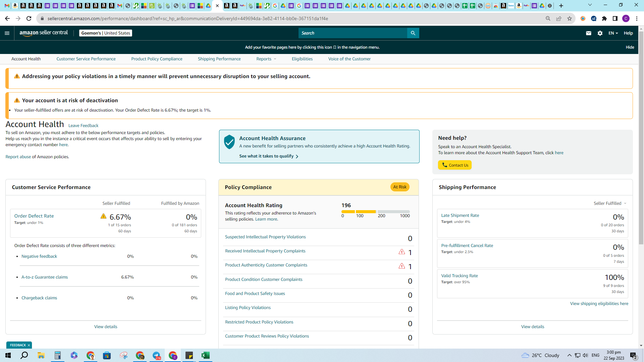The width and height of the screenshot is (644, 362).
Task: Show hidden system tray icons
Action: (x=569, y=355)
